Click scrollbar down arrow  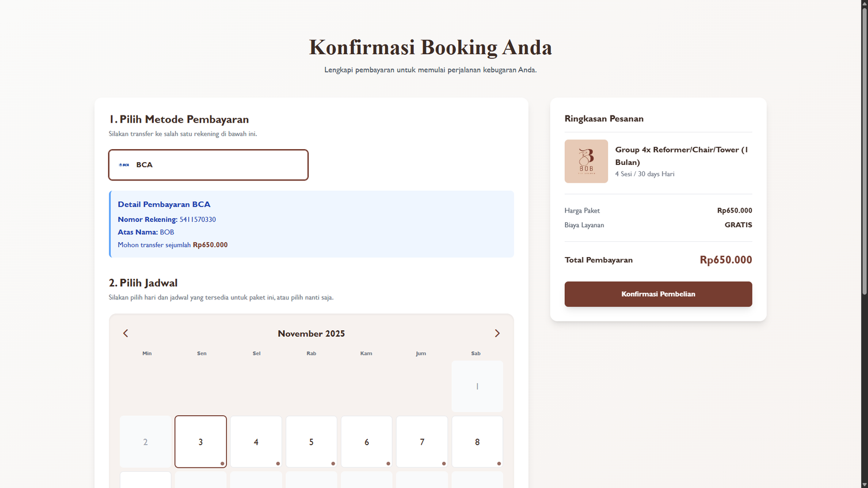(x=865, y=484)
